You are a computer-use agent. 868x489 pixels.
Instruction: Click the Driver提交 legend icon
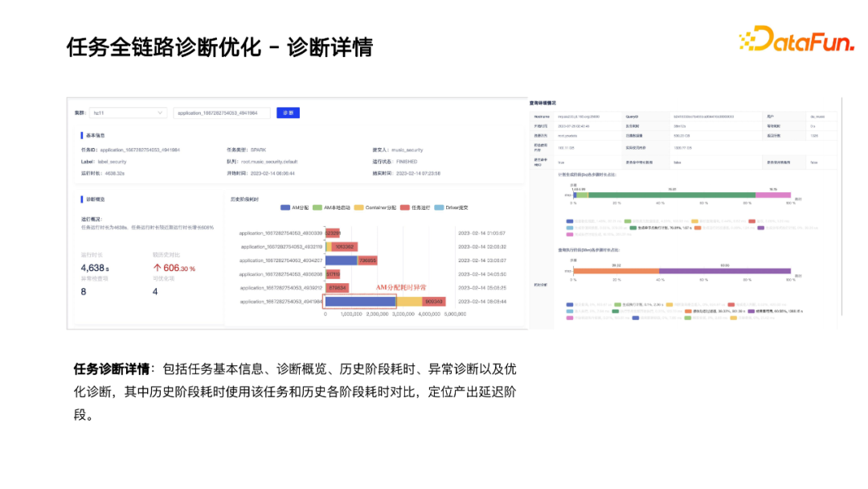coord(438,207)
